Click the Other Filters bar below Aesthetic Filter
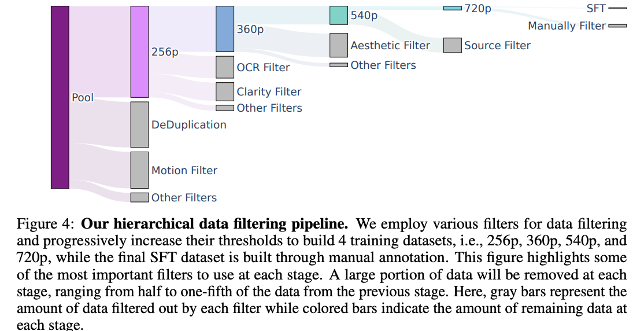Screen dimensions: 644x331 (x=339, y=65)
